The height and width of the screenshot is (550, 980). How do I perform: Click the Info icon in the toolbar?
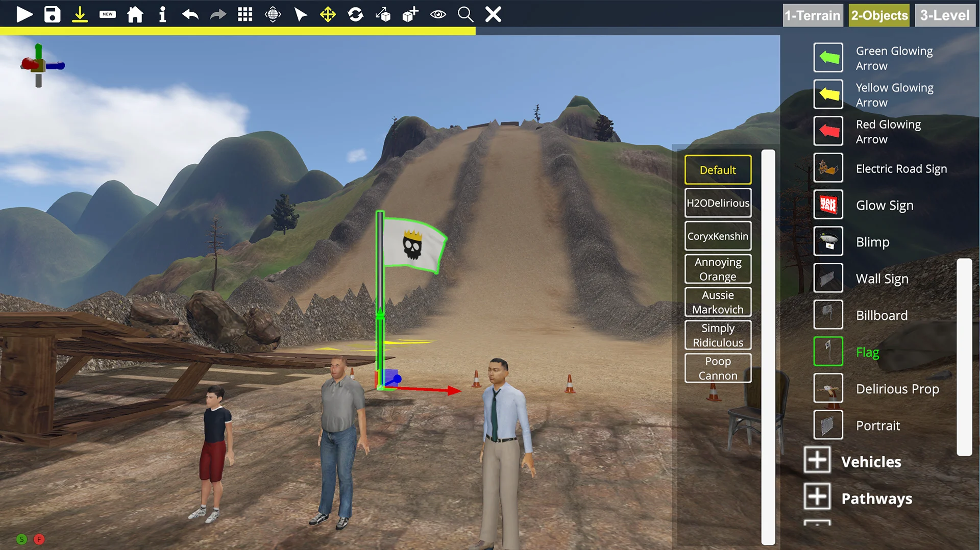coord(162,14)
